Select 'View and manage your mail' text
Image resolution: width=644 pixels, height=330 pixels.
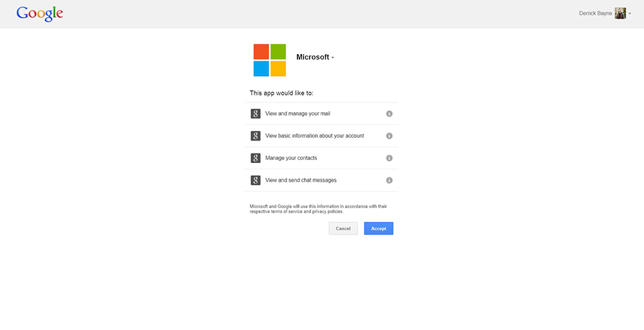click(298, 113)
